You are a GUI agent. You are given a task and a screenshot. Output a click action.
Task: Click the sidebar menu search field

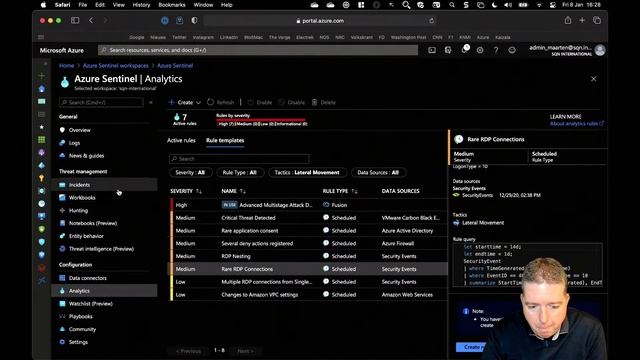[x=101, y=102]
